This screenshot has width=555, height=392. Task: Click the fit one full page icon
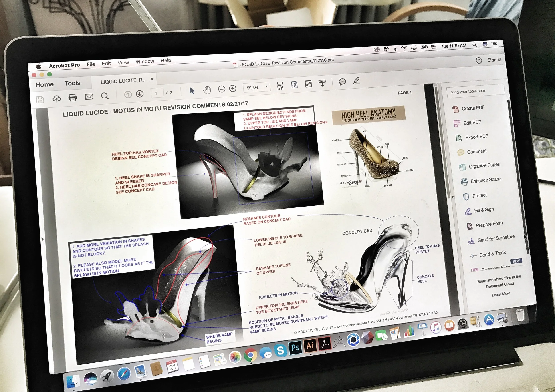[x=294, y=85]
